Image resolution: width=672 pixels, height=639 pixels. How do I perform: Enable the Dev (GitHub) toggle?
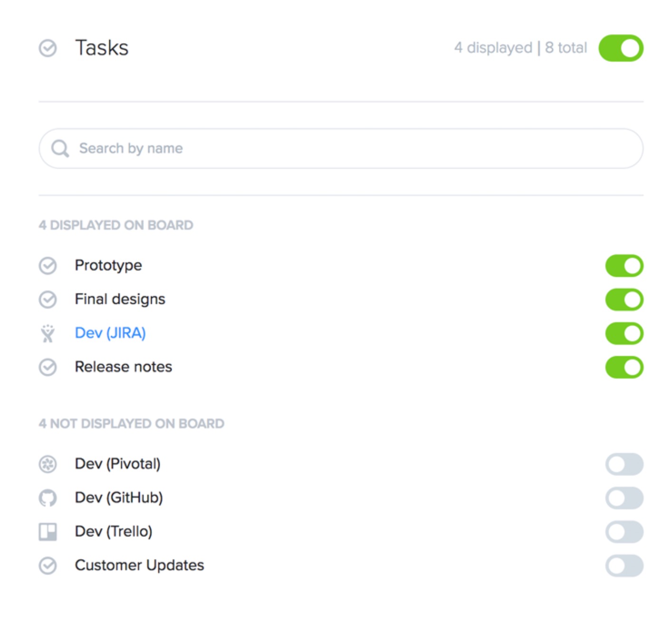click(624, 498)
